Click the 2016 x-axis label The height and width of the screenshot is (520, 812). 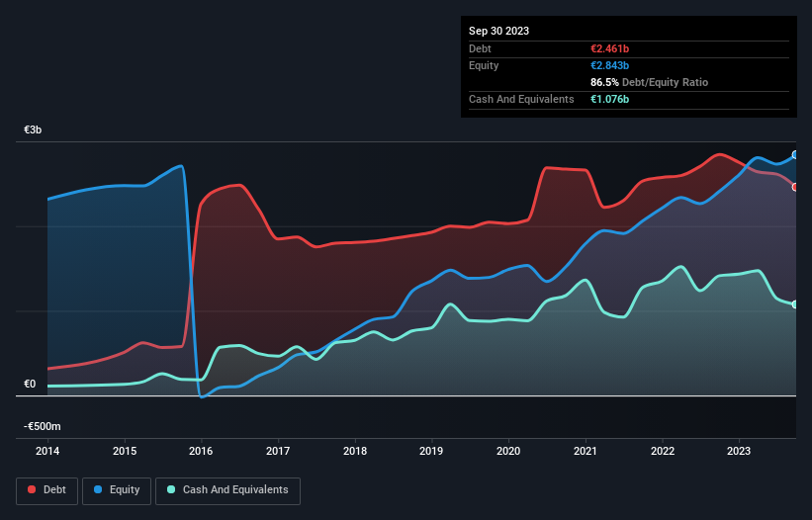coord(201,451)
